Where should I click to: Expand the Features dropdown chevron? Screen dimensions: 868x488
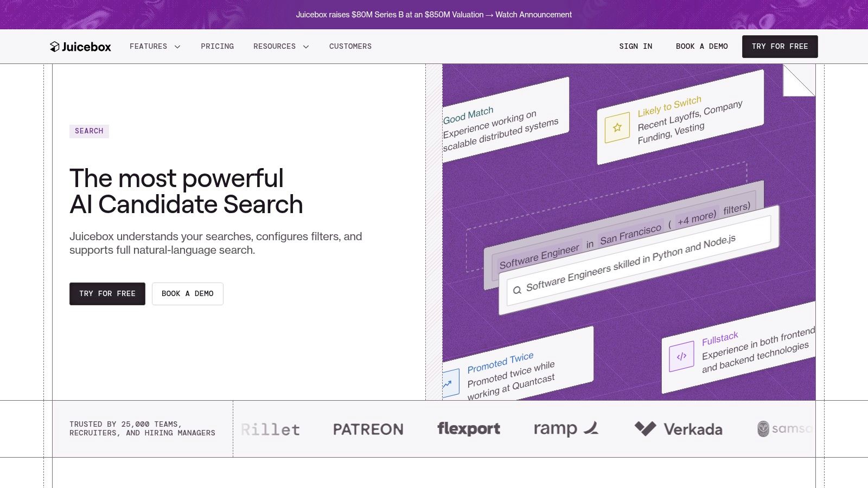(x=177, y=47)
